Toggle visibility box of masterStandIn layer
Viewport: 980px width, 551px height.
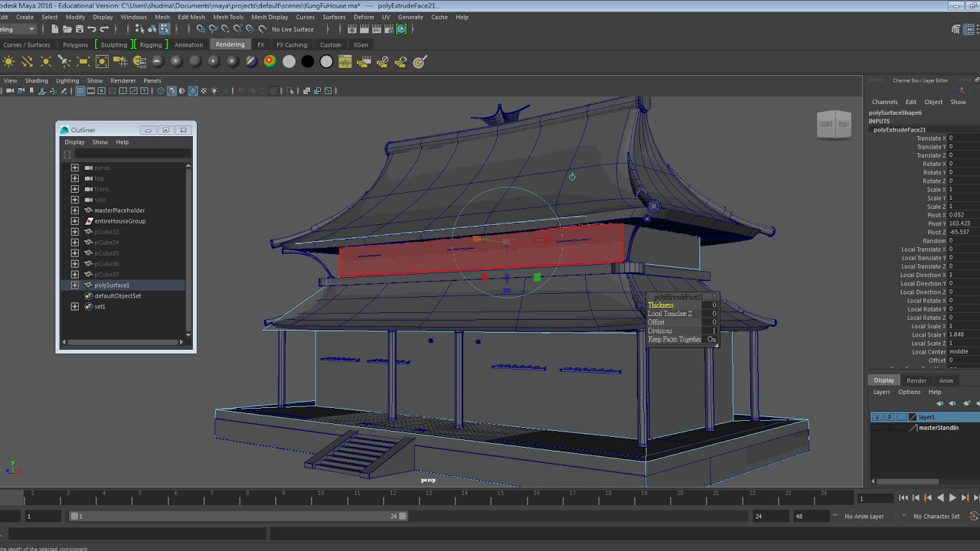[x=877, y=428]
